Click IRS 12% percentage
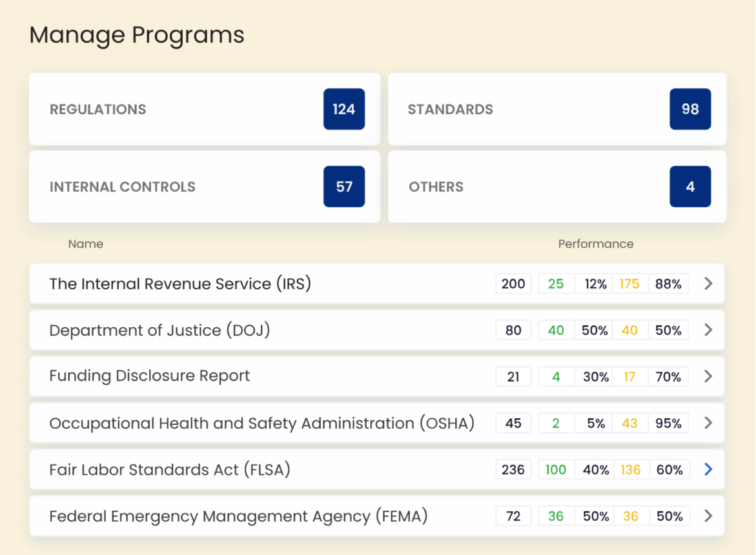 pyautogui.click(x=595, y=284)
